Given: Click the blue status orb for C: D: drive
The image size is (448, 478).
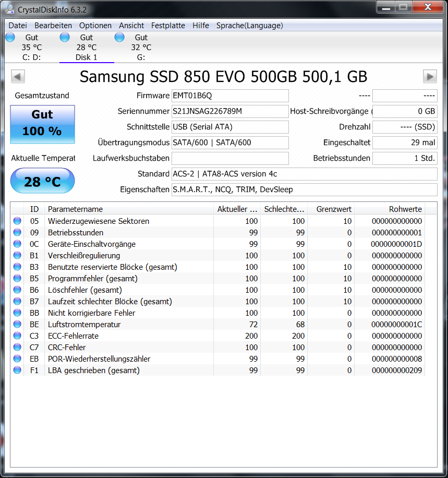Looking at the screenshot, I should (10, 37).
